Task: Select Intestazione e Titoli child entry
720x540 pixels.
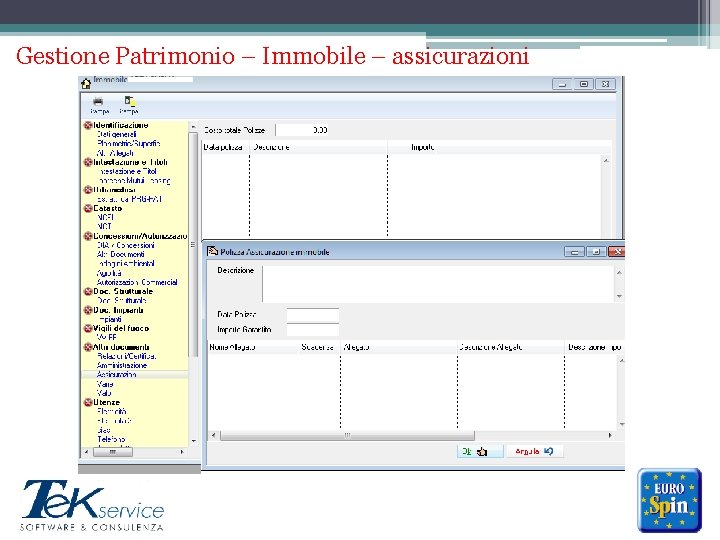Action: point(128,171)
